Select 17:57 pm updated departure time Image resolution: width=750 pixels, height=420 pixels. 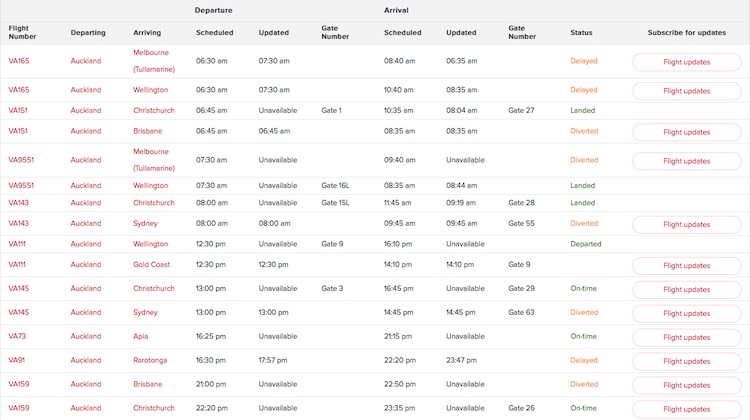(x=273, y=360)
